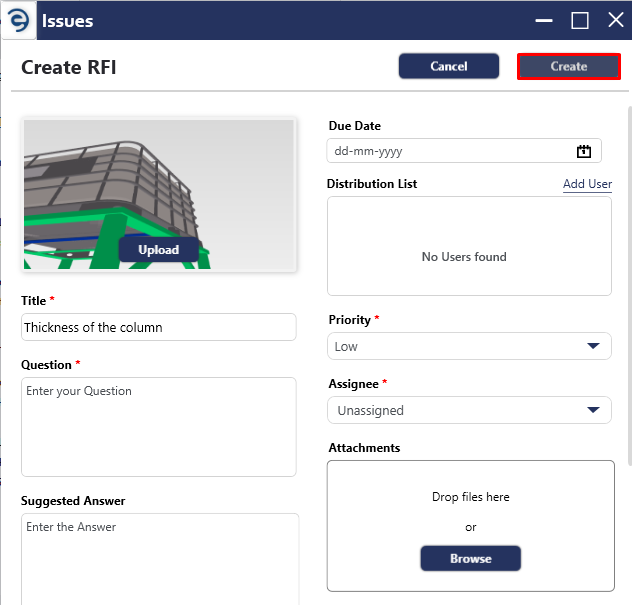Viewport: 632px width, 605px height.
Task: Select the building model snapshot thumbnail
Action: click(159, 194)
